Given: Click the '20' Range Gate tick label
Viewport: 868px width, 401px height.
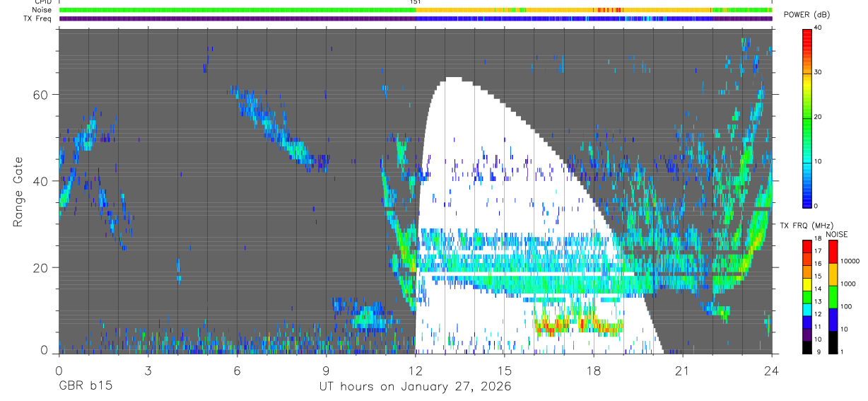Looking at the screenshot, I should 40,267.
